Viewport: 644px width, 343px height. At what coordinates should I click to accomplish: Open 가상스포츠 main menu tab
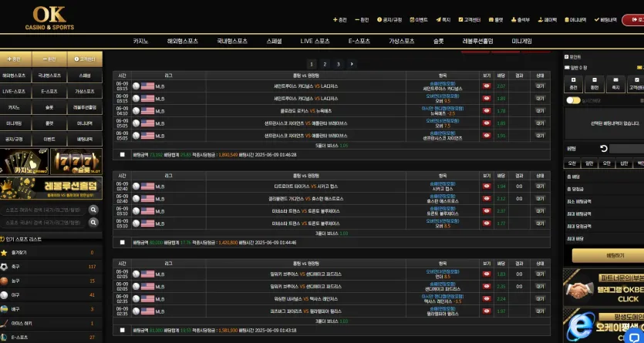tap(402, 41)
